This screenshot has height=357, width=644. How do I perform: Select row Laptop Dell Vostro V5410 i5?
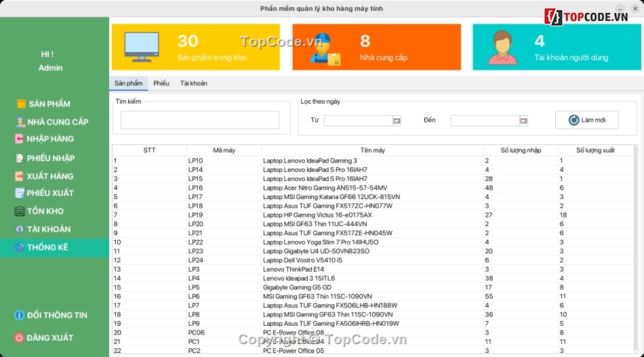pyautogui.click(x=373, y=260)
